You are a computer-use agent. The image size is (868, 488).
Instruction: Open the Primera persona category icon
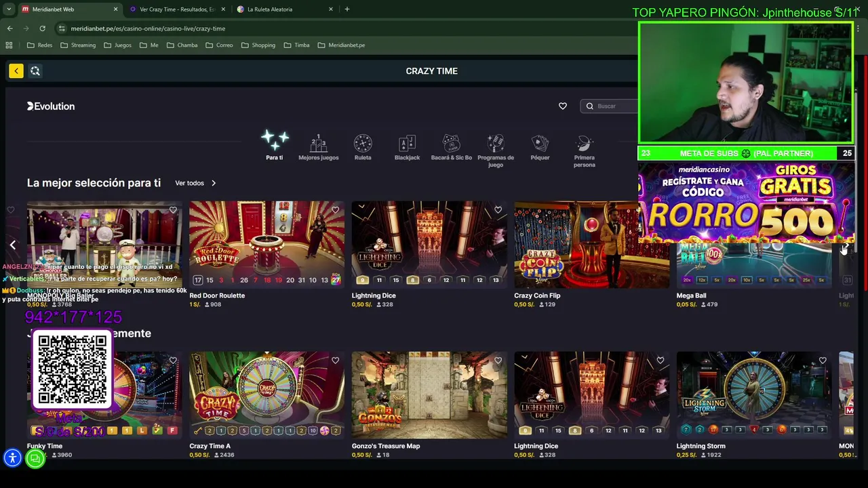tap(585, 144)
